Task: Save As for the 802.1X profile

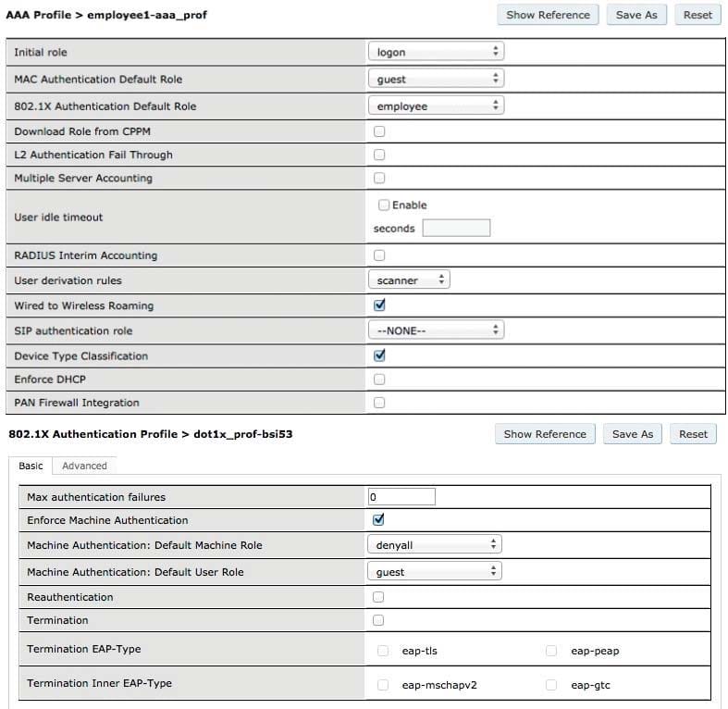Action: [633, 434]
